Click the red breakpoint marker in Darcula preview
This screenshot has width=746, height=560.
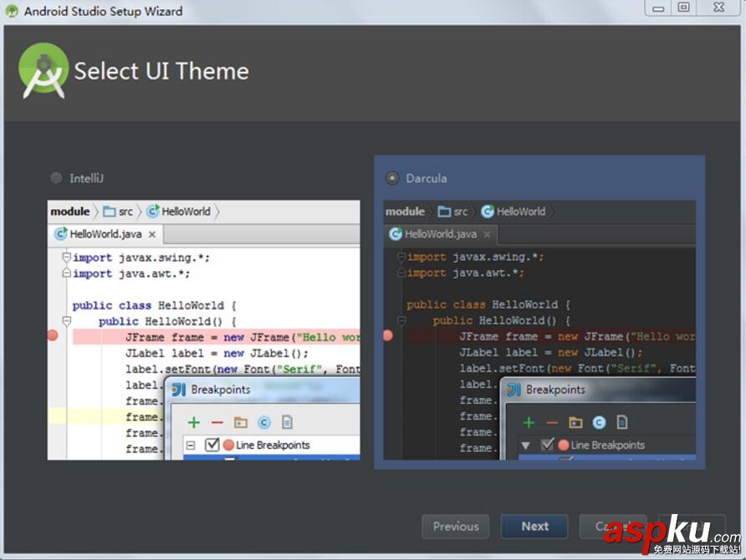point(387,335)
